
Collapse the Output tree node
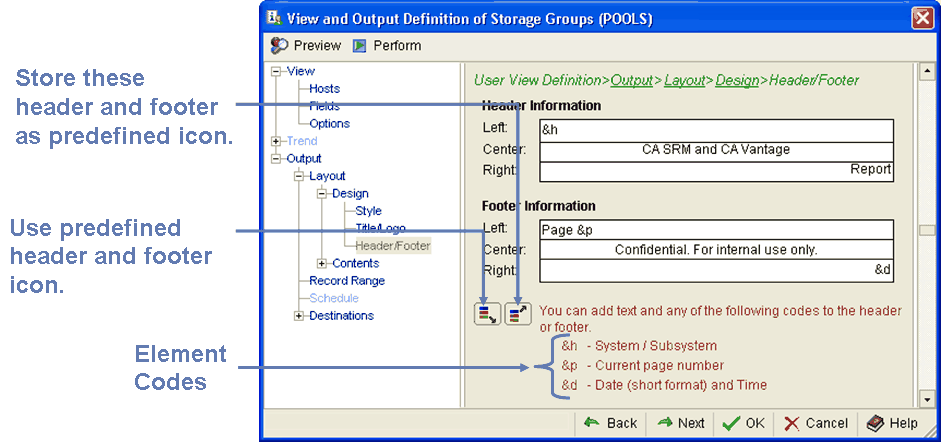click(x=276, y=159)
